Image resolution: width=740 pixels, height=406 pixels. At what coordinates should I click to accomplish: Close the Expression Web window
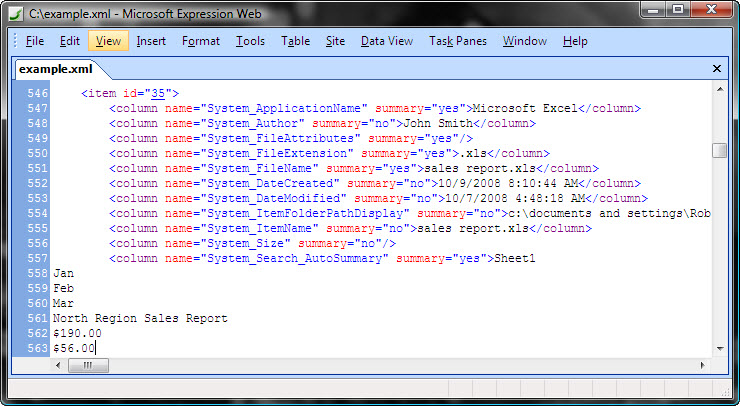(712, 9)
